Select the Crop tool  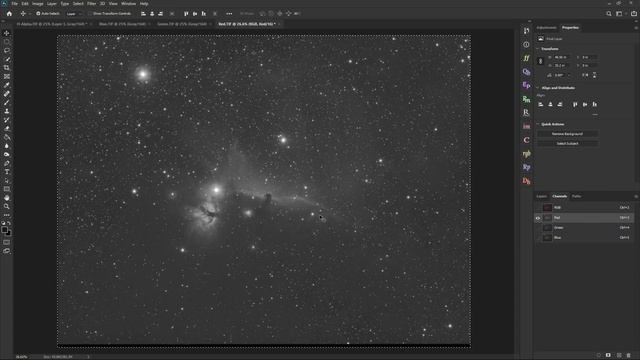[7, 68]
